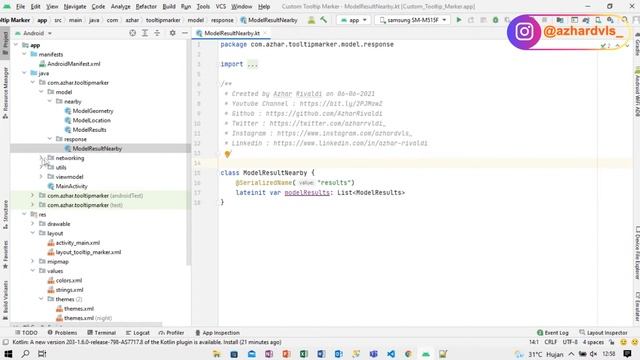Run the app with green play button
The width and height of the screenshot is (640, 360).
pos(459,20)
